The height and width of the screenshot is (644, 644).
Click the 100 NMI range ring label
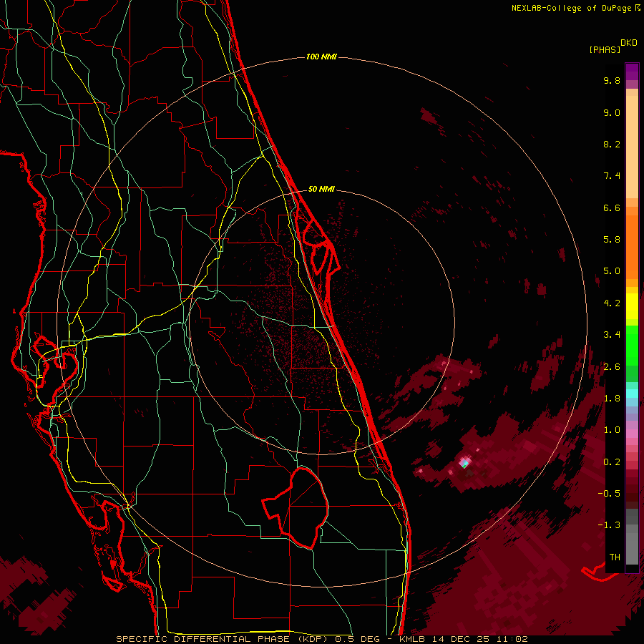321,57
